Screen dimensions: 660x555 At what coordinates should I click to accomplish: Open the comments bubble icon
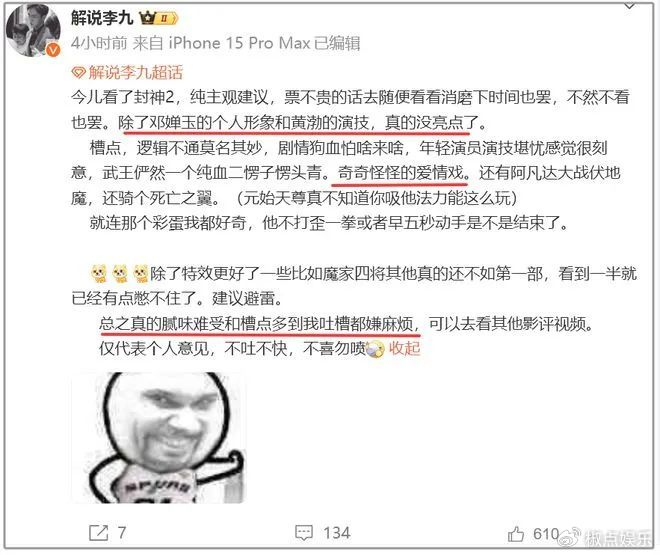tap(303, 533)
